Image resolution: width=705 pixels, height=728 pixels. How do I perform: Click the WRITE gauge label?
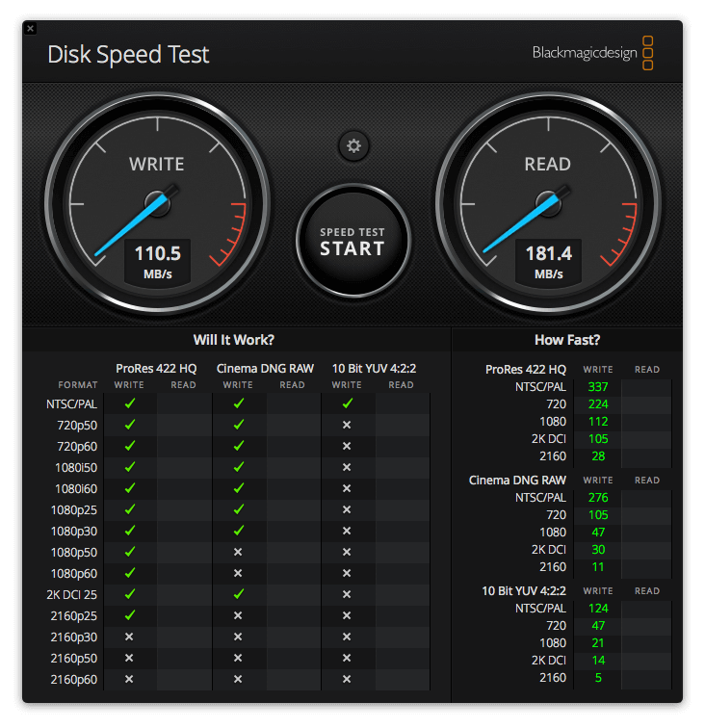157,164
